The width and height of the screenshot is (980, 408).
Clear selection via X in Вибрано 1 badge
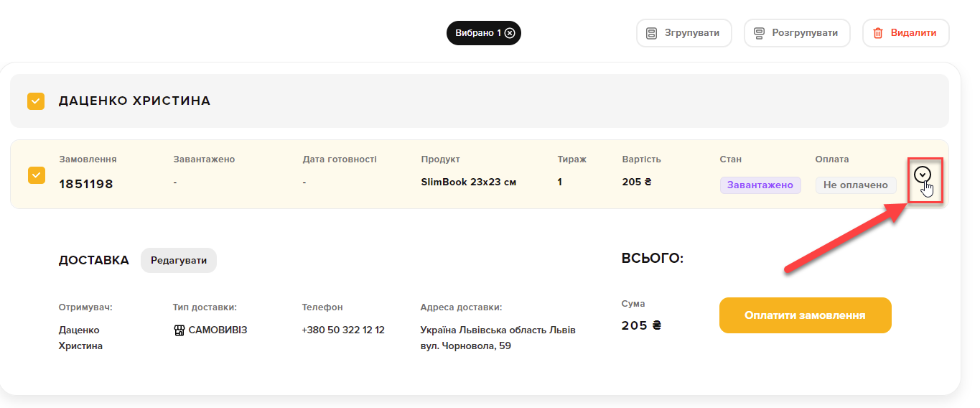point(510,33)
